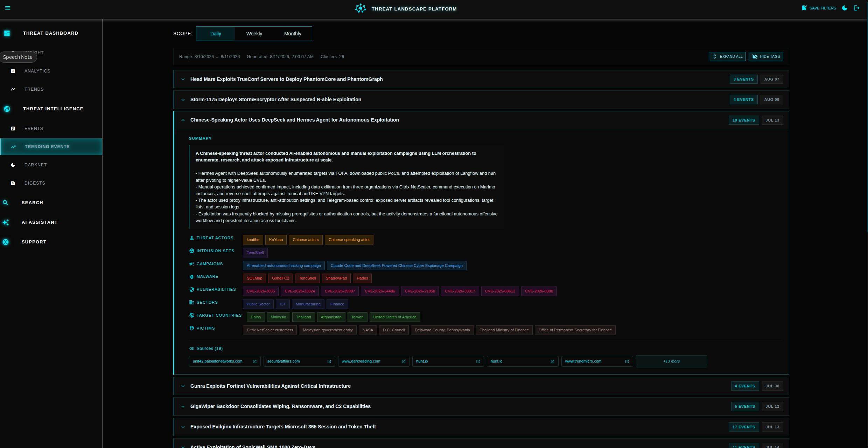Expand Storm-1175 StormEncryptor cluster chevron
The width and height of the screenshot is (868, 448).
(183, 100)
